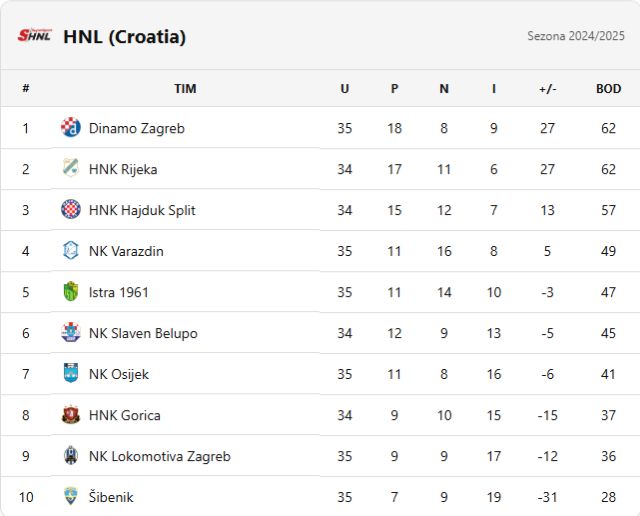This screenshot has height=516, width=640.
Task: Click the Istra 1961 club crest
Action: click(70, 292)
